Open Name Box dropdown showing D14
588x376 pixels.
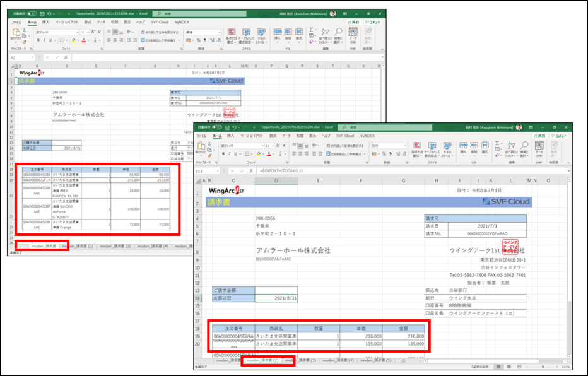[219, 171]
